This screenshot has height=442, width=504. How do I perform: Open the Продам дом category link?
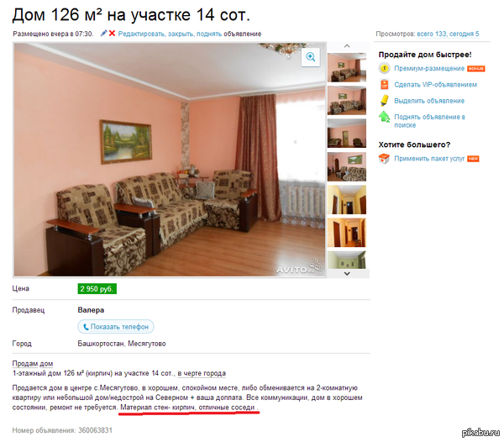click(x=33, y=364)
